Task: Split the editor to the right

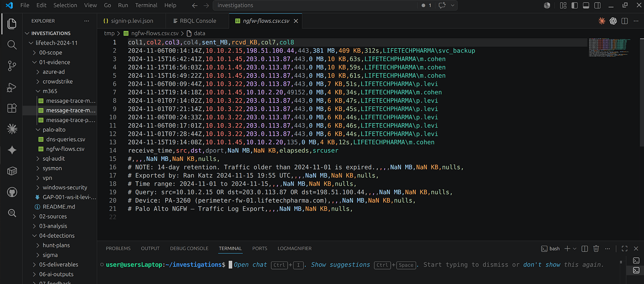Action: (x=625, y=21)
